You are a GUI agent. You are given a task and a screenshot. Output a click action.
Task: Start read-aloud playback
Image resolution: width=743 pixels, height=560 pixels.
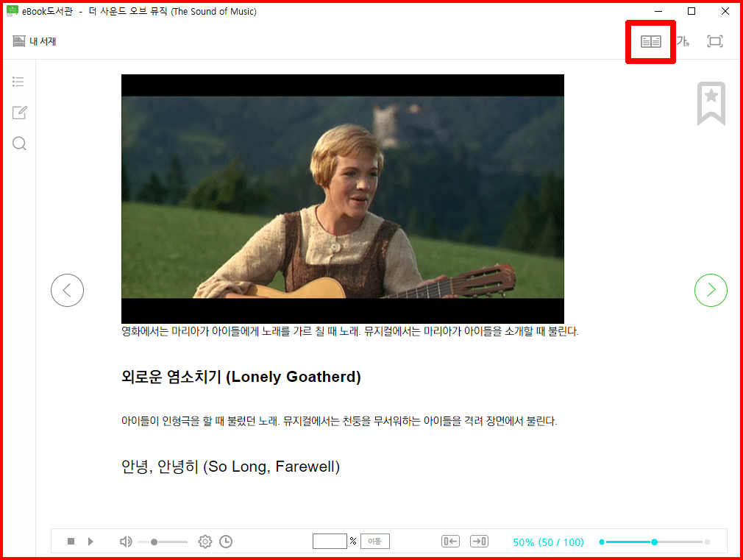tap(90, 542)
